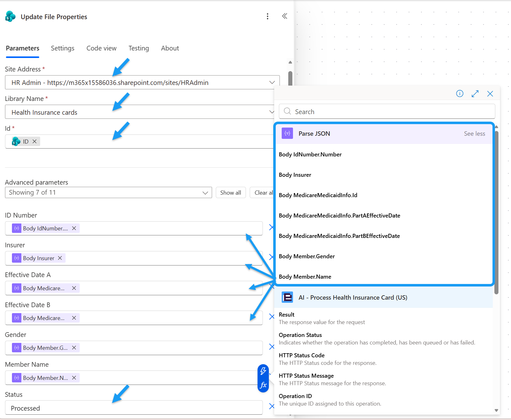Delete the ID Number parameter row
Image resolution: width=511 pixels, height=420 pixels.
pos(271,228)
